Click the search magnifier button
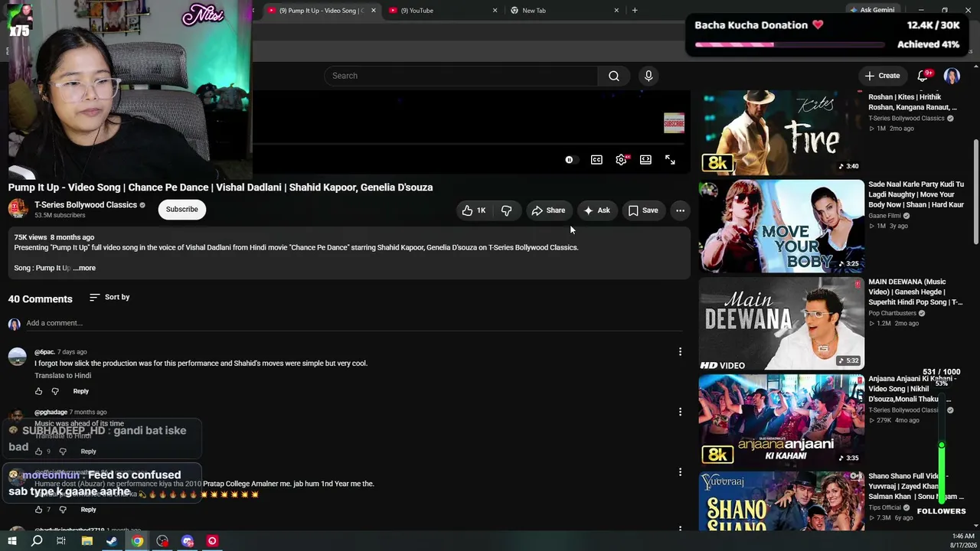Screen dimensions: 980x551 pyautogui.click(x=613, y=76)
